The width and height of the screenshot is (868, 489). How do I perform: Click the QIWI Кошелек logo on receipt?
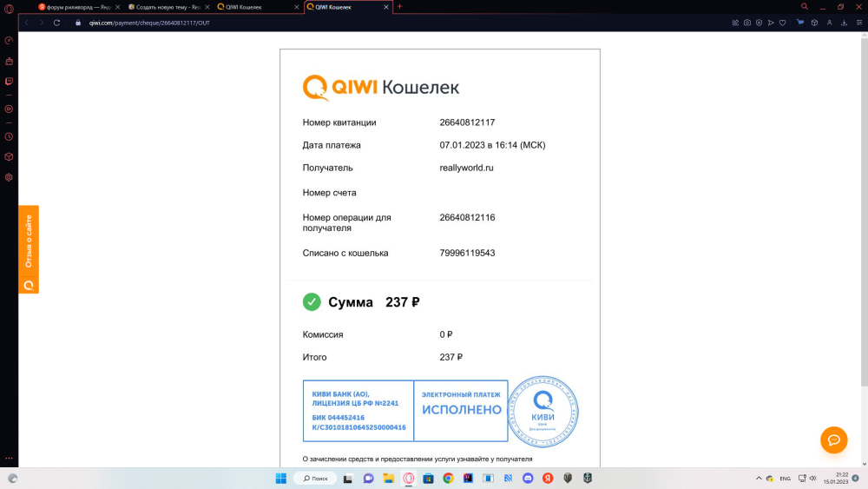(381, 88)
